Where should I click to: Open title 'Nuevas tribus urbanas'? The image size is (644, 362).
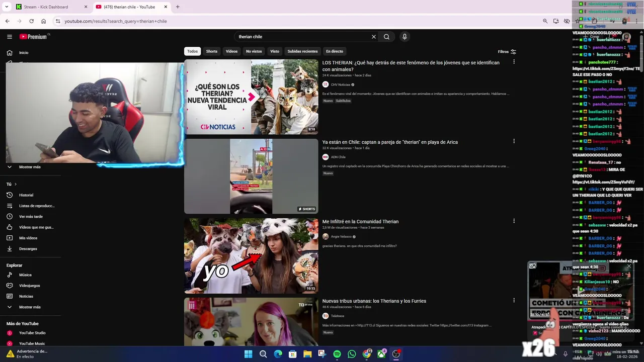374,301
